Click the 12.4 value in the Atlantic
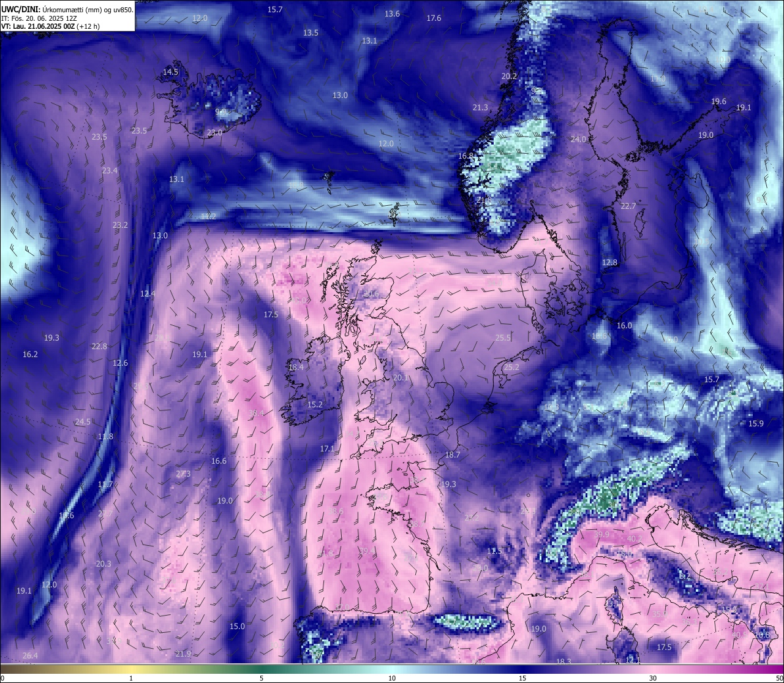The height and width of the screenshot is (683, 784). click(148, 293)
